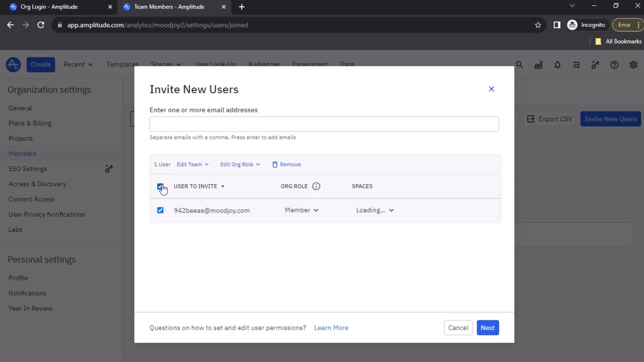Go forward in browser
The height and width of the screenshot is (362, 644).
(x=25, y=25)
